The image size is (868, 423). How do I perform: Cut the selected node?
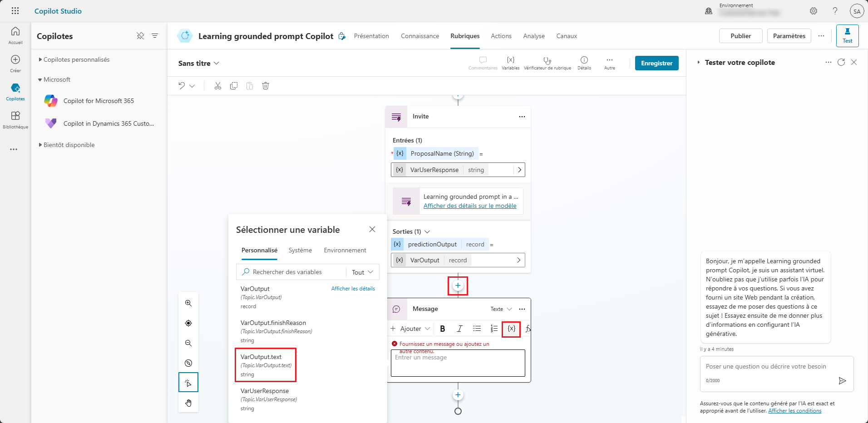coord(218,86)
